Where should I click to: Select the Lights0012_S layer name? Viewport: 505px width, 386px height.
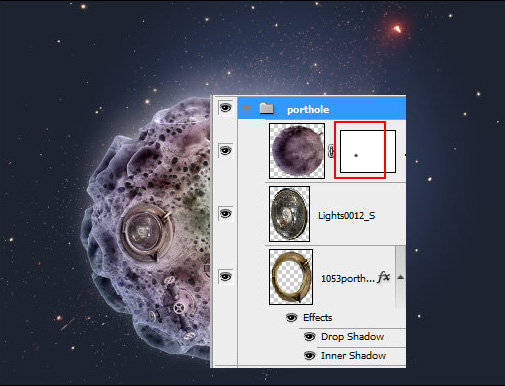[347, 216]
